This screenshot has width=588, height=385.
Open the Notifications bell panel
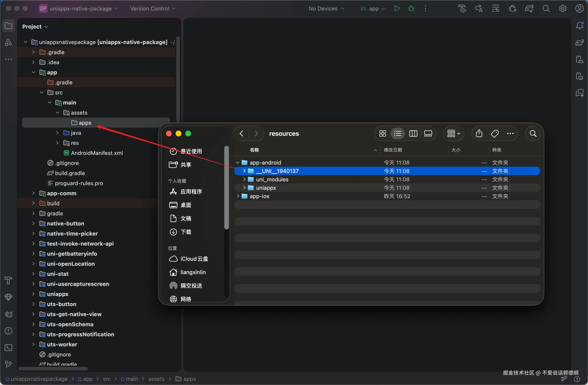(x=579, y=25)
